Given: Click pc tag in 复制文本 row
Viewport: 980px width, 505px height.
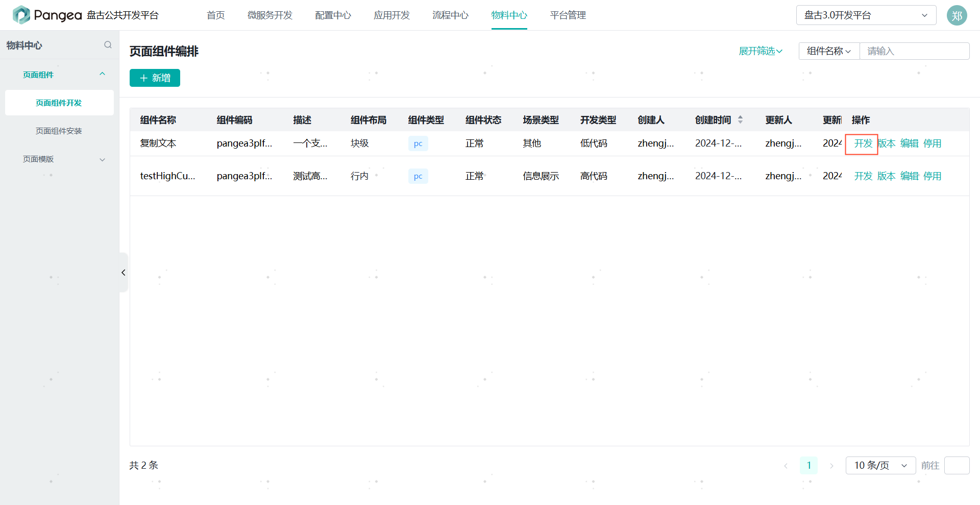Looking at the screenshot, I should [418, 143].
